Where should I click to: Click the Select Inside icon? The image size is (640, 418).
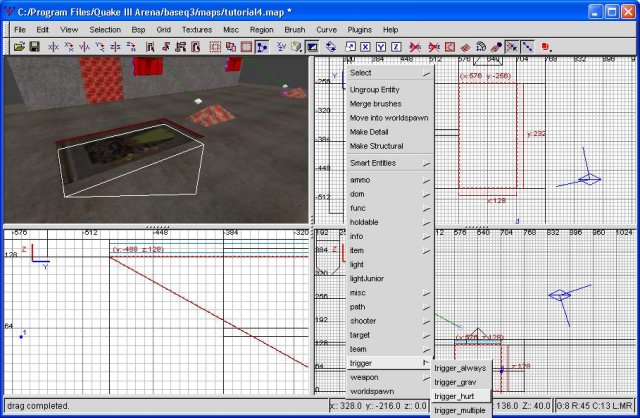pyautogui.click(x=196, y=47)
